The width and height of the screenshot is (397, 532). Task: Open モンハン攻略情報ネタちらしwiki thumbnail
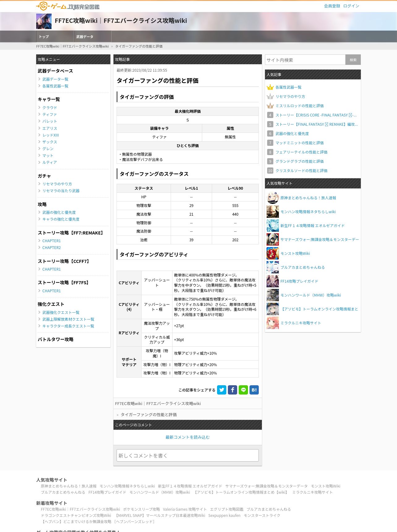point(273,212)
